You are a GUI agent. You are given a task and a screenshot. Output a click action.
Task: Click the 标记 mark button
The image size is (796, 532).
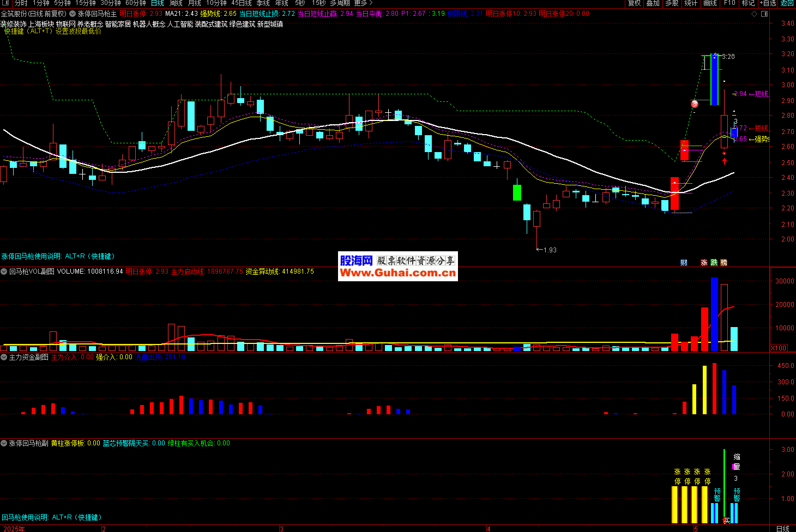[x=748, y=3]
